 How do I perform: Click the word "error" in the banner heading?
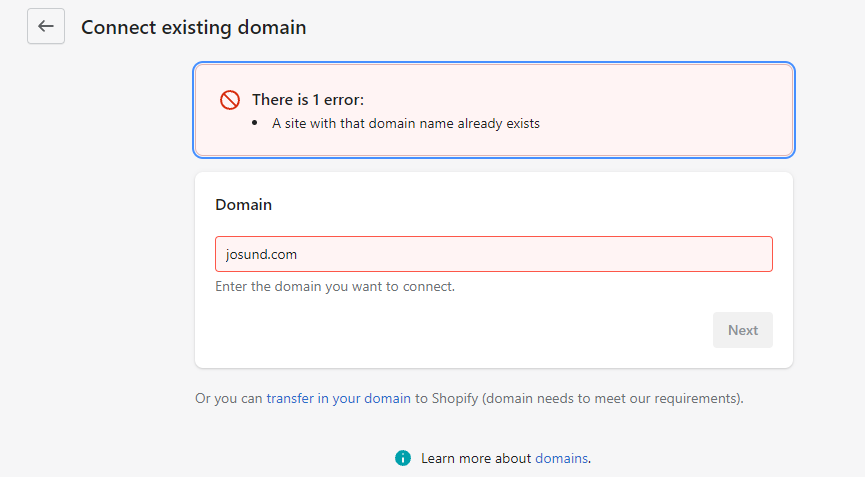(x=340, y=100)
